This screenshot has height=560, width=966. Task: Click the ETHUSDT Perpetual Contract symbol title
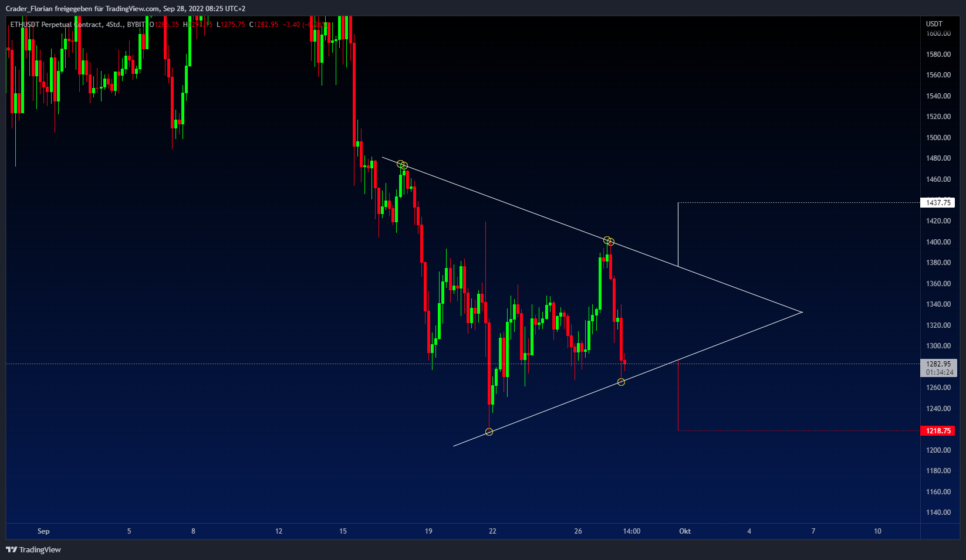click(56, 25)
